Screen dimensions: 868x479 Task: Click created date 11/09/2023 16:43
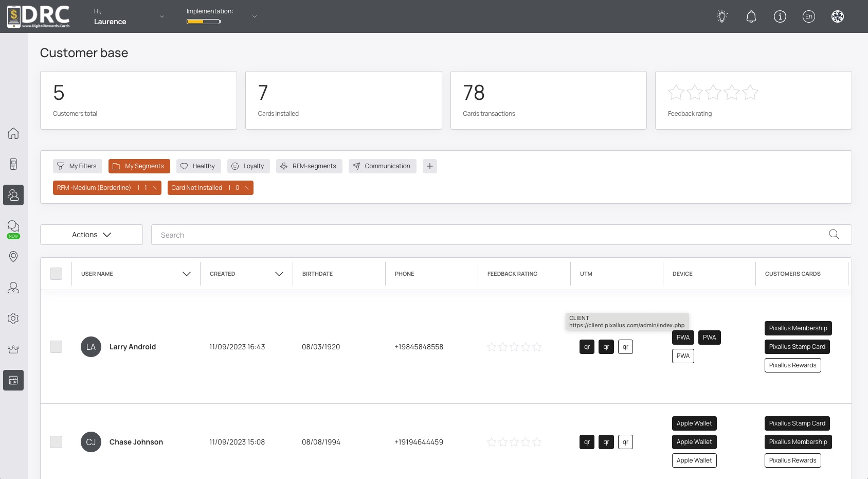237,347
